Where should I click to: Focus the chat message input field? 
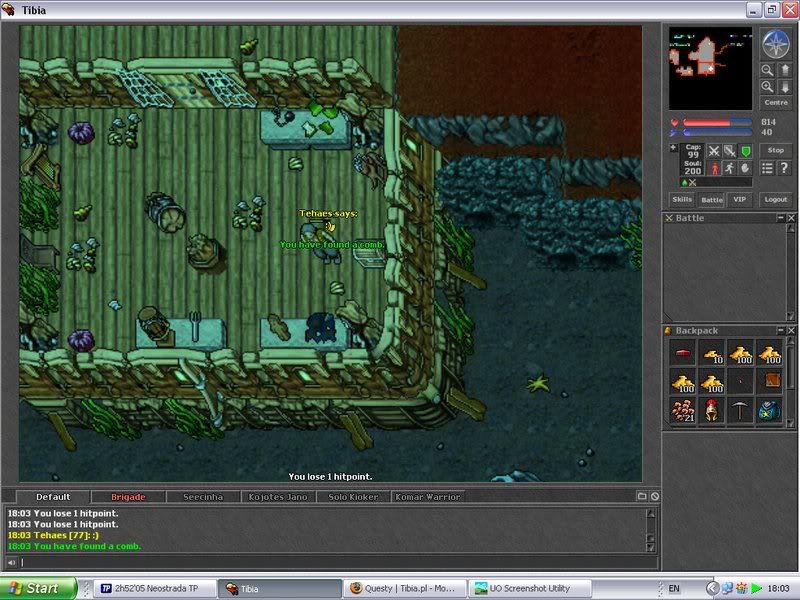pos(338,563)
